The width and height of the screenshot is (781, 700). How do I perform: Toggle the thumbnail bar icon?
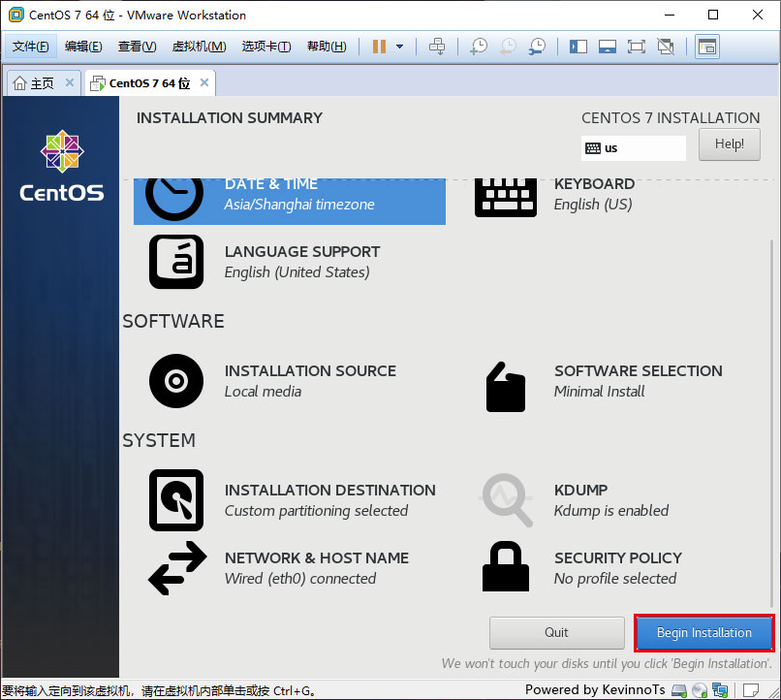(x=608, y=47)
